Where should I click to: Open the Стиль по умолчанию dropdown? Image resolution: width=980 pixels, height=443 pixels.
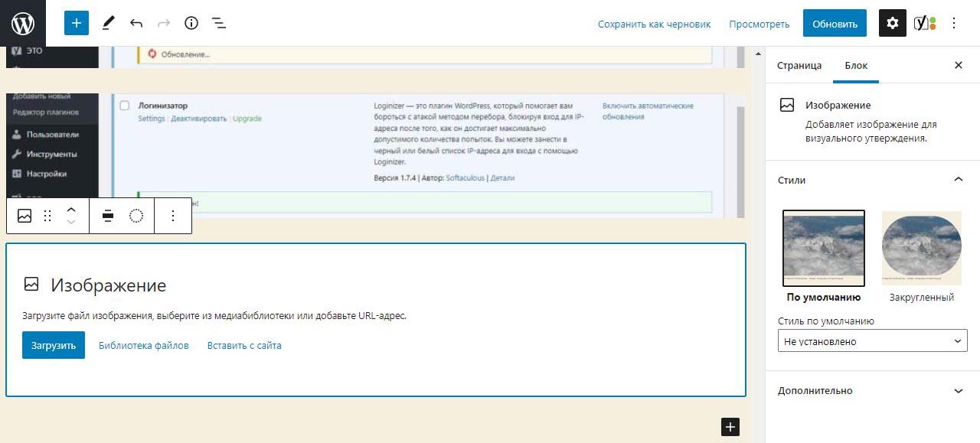tap(872, 341)
